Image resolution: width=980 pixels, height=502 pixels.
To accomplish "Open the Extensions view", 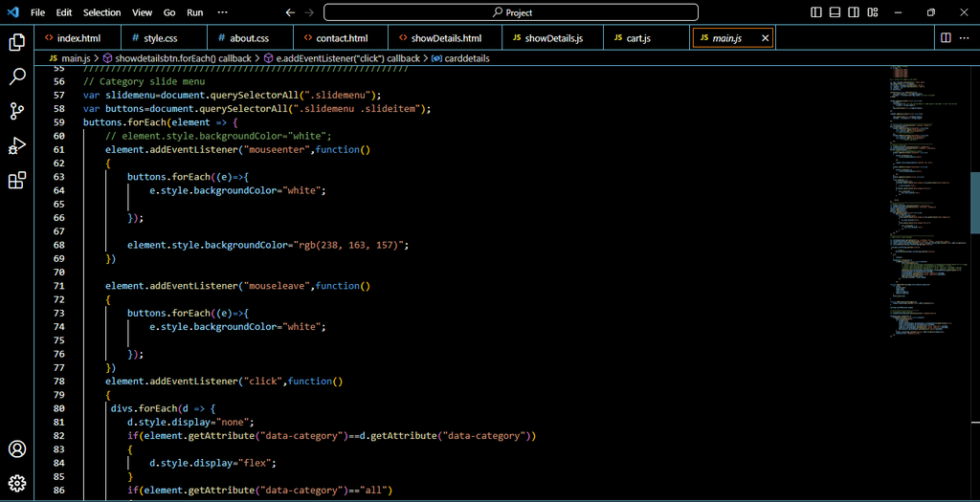I will pyautogui.click(x=17, y=181).
